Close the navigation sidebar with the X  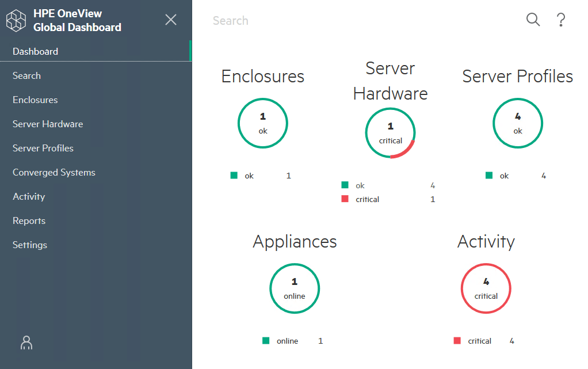point(171,20)
